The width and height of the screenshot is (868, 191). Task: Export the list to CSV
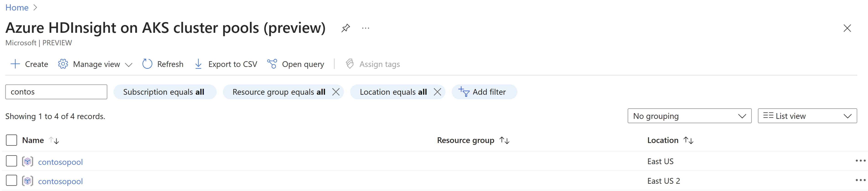[x=226, y=64]
